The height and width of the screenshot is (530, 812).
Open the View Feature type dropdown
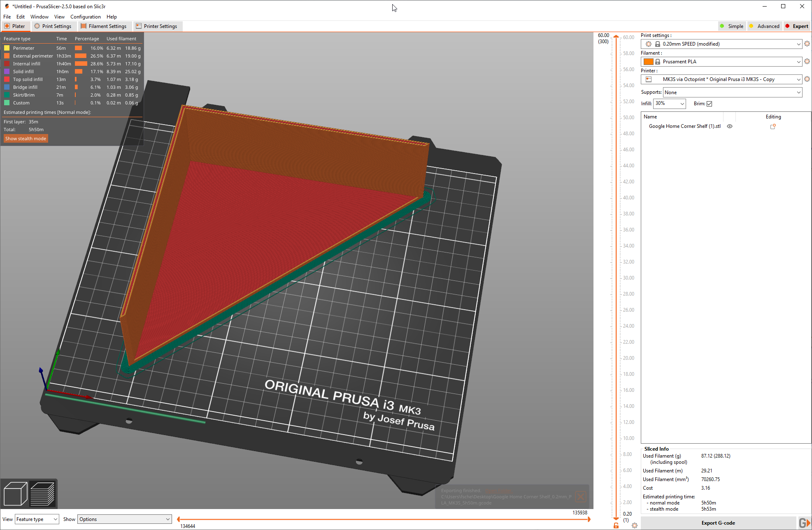[x=37, y=519]
